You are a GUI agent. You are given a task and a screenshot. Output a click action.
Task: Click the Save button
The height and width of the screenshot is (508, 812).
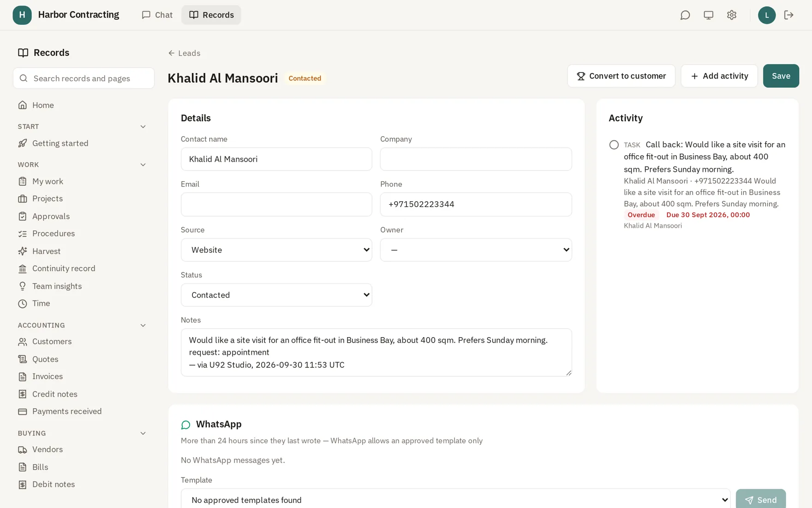tap(781, 76)
